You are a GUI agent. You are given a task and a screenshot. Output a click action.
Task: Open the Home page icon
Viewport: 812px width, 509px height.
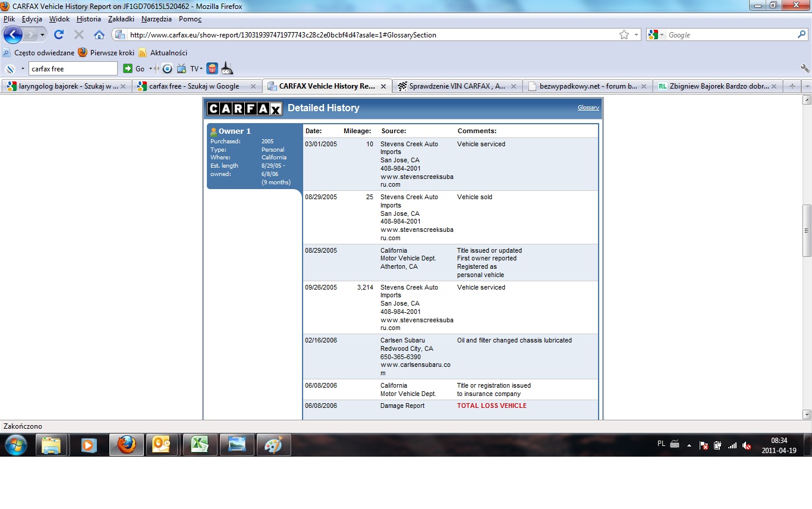99,35
